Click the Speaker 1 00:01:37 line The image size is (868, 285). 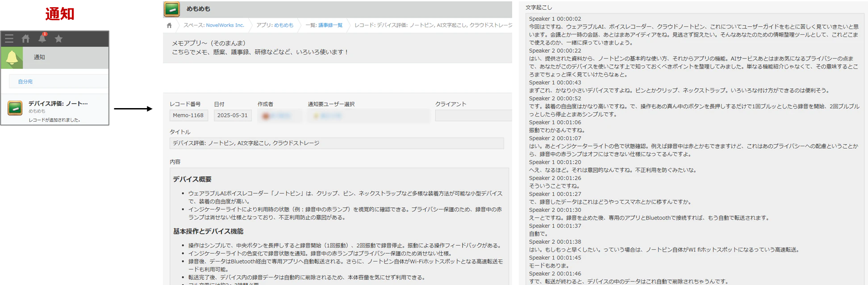(555, 226)
